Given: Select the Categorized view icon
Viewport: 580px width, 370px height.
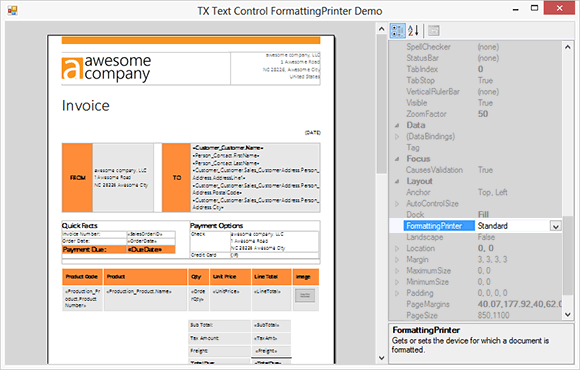Looking at the screenshot, I should point(398,31).
